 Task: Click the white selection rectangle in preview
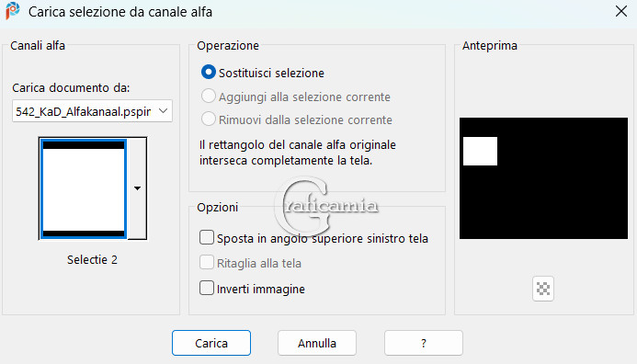(480, 151)
